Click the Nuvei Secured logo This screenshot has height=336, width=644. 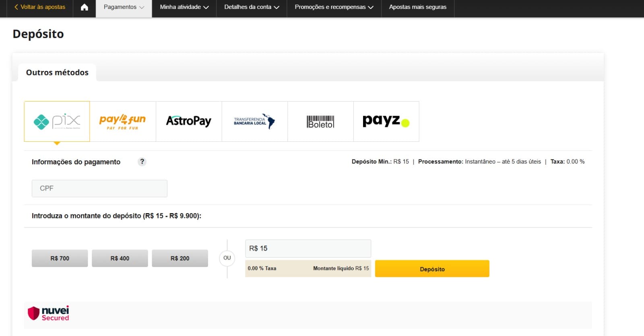coord(48,313)
